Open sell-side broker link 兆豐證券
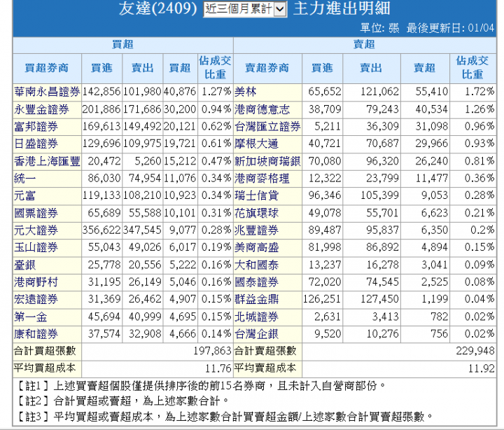 pyautogui.click(x=256, y=230)
